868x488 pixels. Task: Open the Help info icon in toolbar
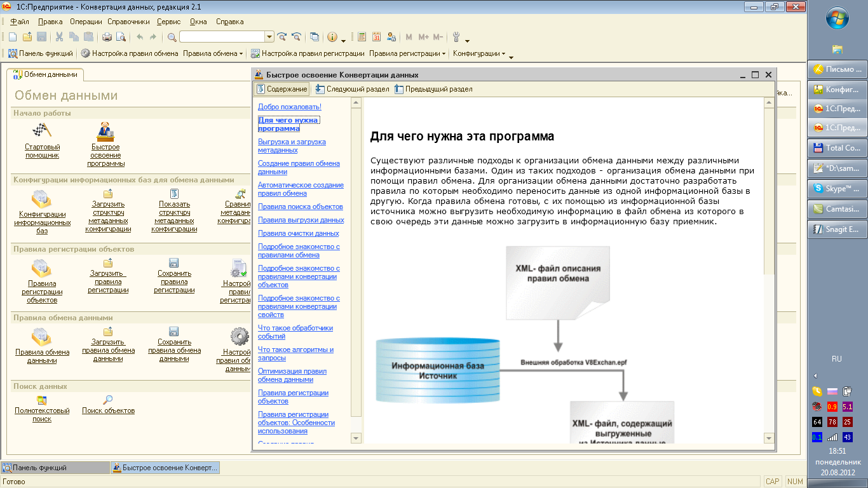point(332,37)
